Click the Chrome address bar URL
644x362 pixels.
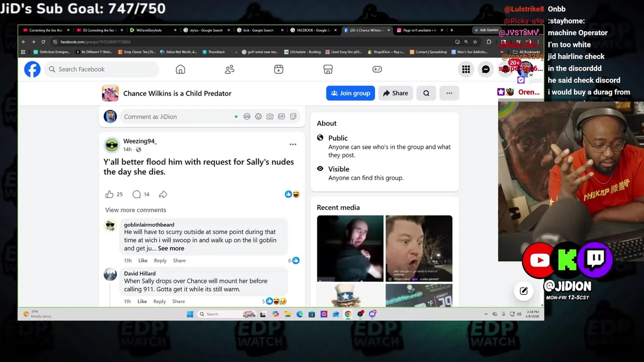pos(95,42)
